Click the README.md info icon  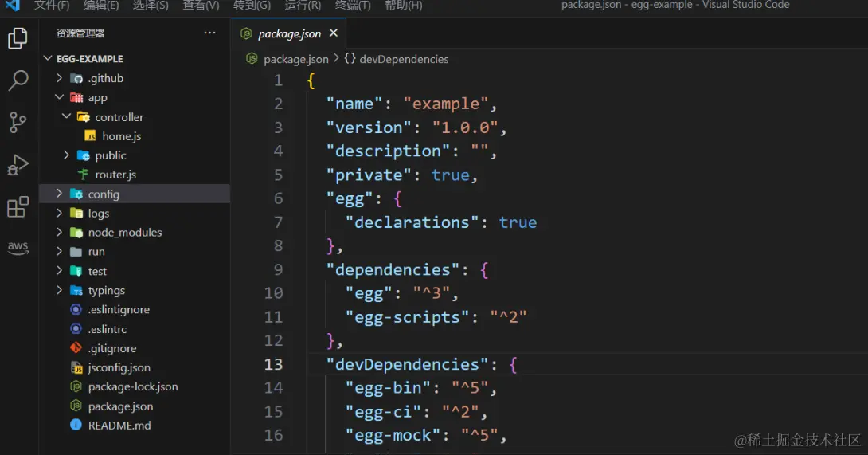[76, 425]
